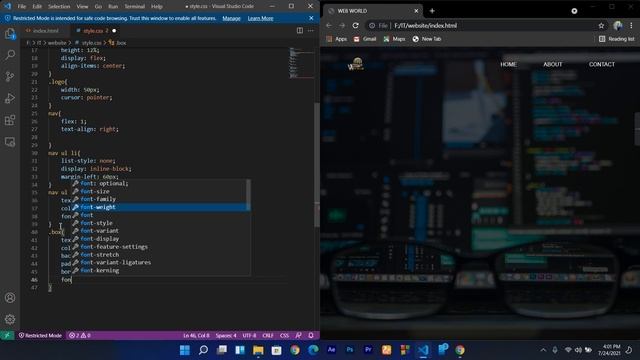Choose font-style from the suggestion list
The width and height of the screenshot is (640, 360).
tap(160, 223)
